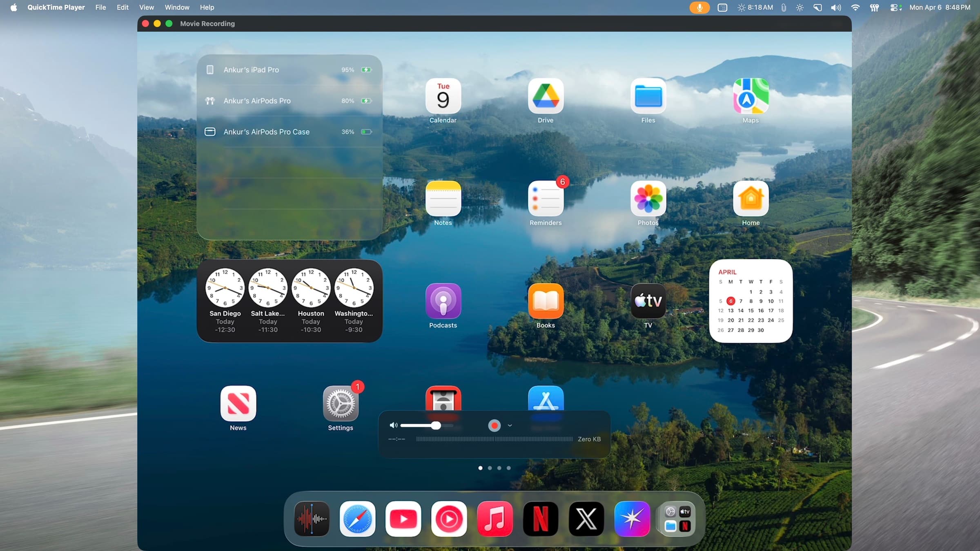This screenshot has height=551, width=980.
Task: Open the Reminders app with badge
Action: tap(546, 199)
